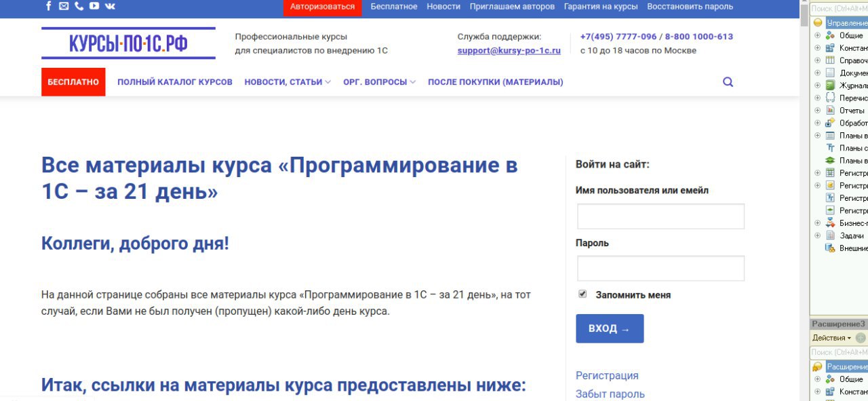Click the yellow Управление root node icon
The width and height of the screenshot is (868, 401).
818,22
